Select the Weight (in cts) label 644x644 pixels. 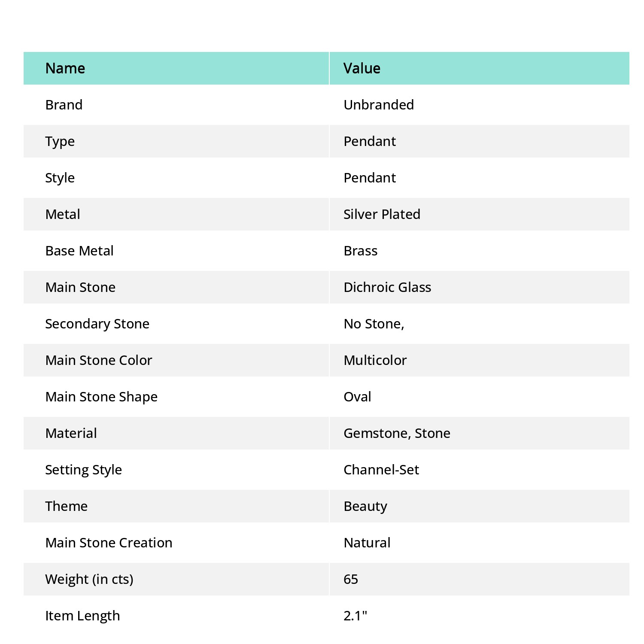click(89, 580)
